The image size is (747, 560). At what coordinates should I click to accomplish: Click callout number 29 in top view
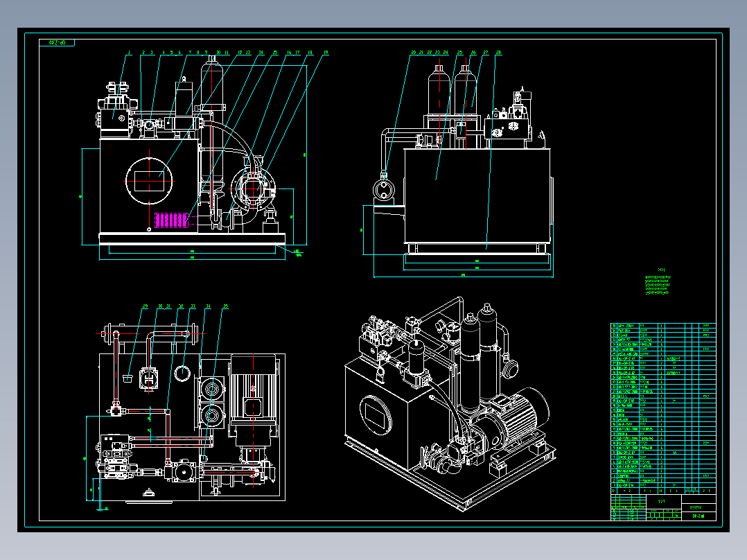146,306
